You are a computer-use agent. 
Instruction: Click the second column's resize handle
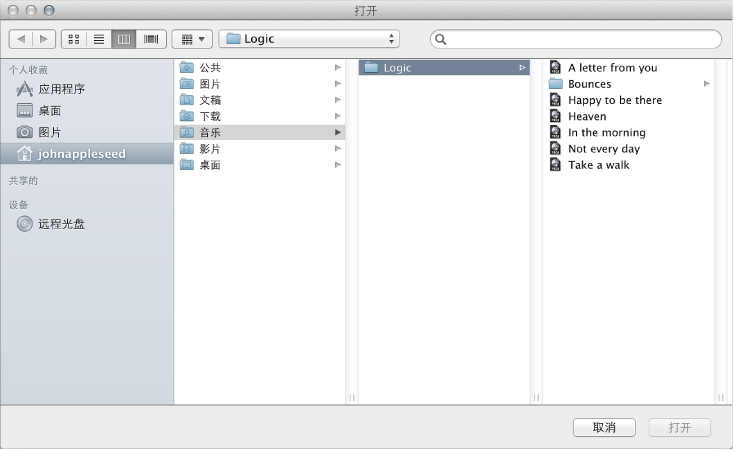pos(536,398)
